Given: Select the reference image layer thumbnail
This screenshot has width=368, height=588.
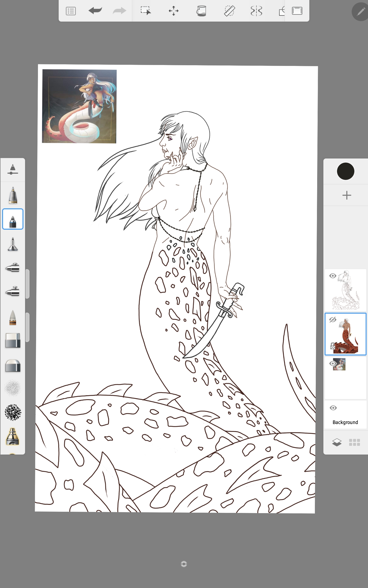Looking at the screenshot, I should 345,378.
